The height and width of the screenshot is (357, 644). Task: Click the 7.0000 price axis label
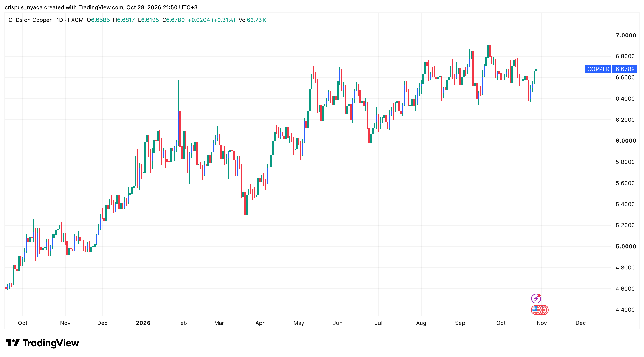[625, 35]
